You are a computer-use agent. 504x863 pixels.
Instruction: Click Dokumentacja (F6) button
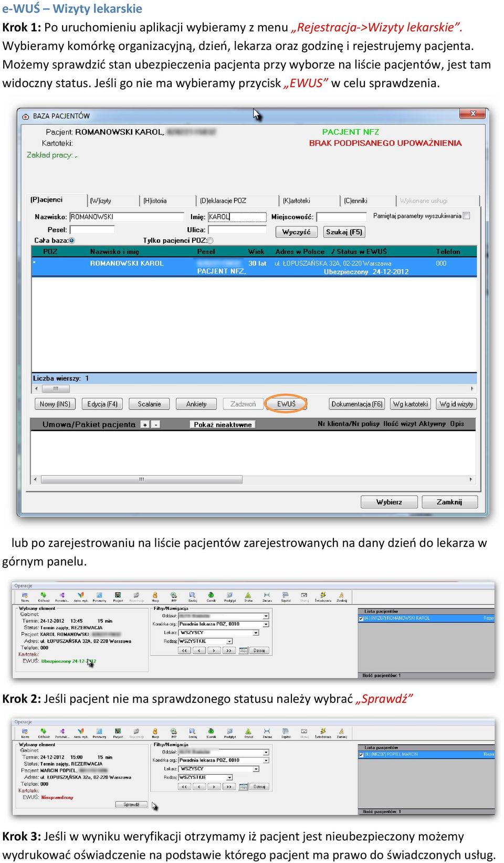[357, 404]
